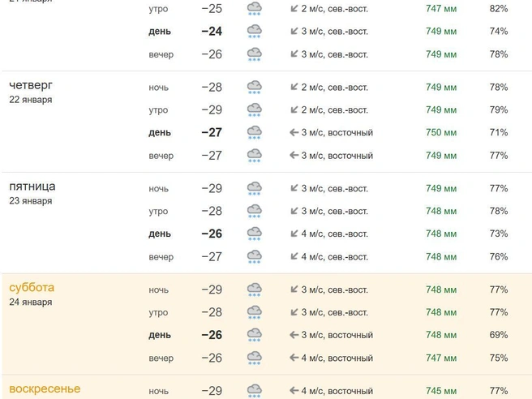Click snow cloud icon for Saturday day -26
Image resolution: width=532 pixels, height=399 pixels.
pos(254,335)
